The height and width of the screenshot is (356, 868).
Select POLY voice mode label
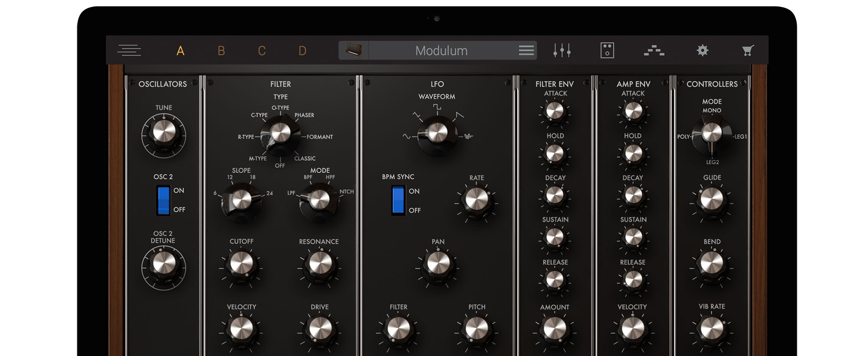click(684, 137)
